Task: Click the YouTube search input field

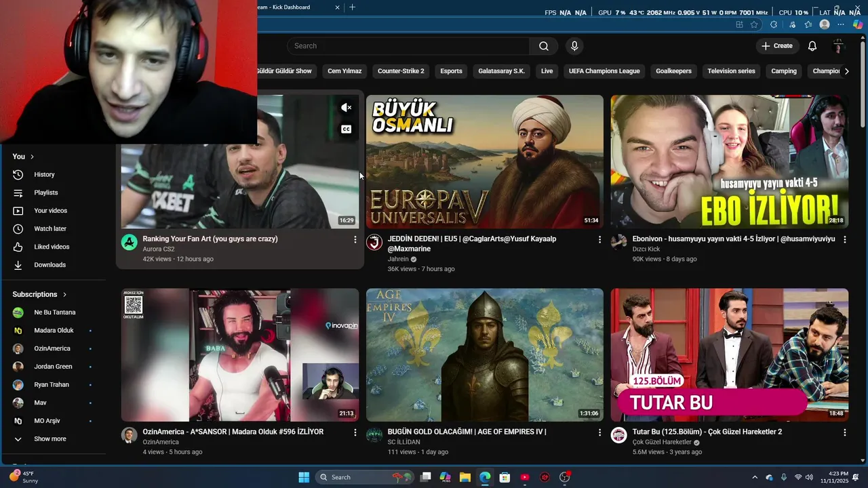Action: coord(408,46)
